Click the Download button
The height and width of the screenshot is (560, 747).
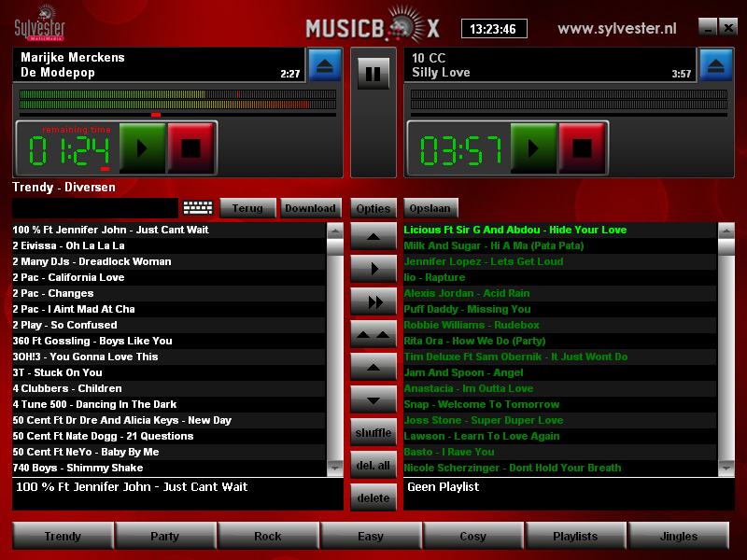point(310,208)
